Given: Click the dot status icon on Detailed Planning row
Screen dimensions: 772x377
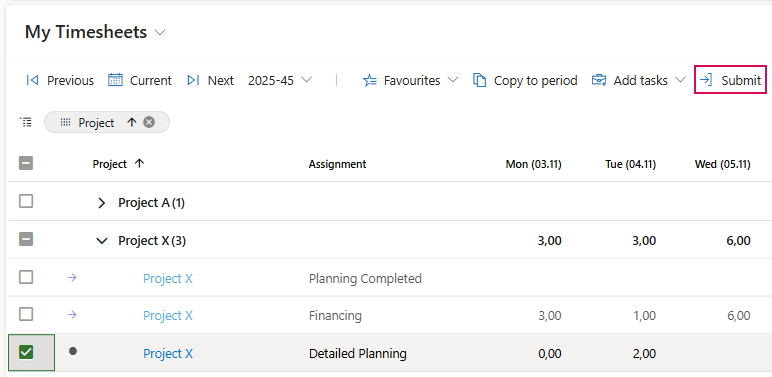Looking at the screenshot, I should coord(73,351).
